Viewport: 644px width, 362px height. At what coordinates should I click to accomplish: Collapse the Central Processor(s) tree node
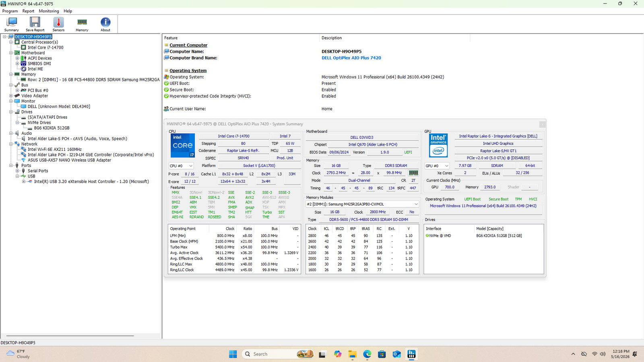(x=11, y=42)
